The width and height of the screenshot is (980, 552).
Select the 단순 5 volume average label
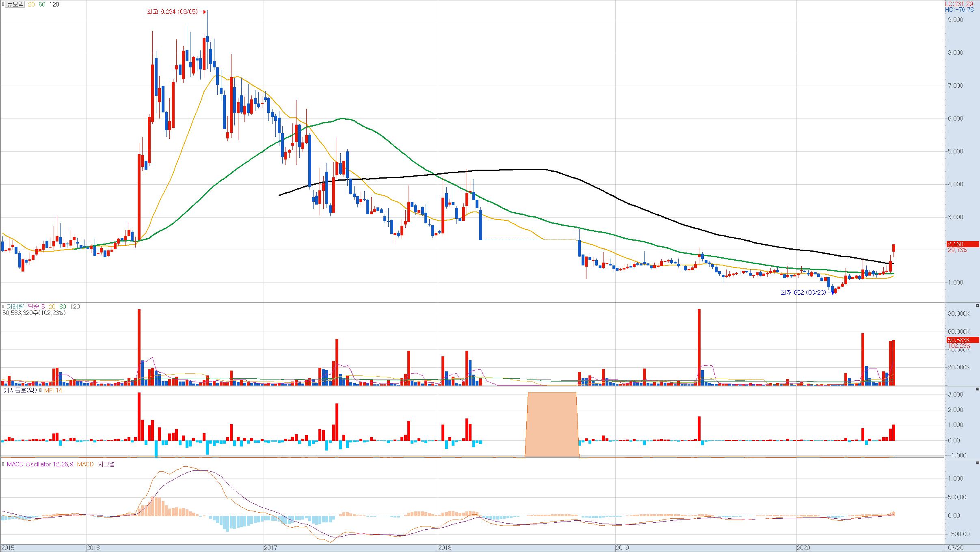(36, 307)
